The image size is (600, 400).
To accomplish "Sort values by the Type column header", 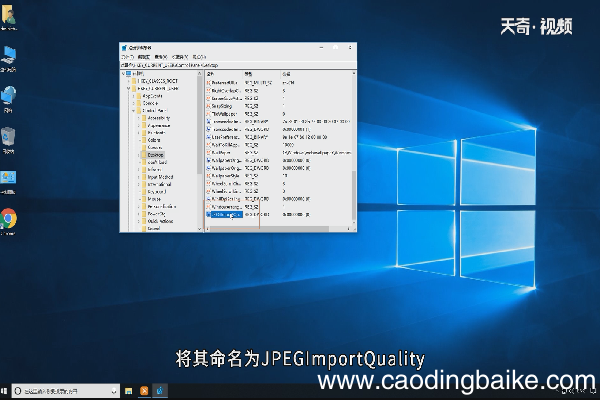I will click(x=261, y=73).
